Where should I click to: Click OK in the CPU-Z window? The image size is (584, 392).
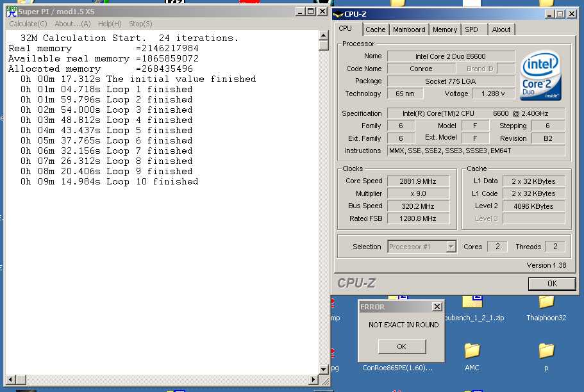[x=552, y=284]
